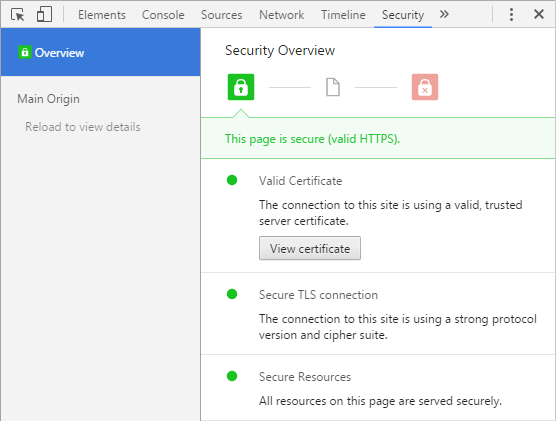
Task: Expand the more tabs chevron
Action: pyautogui.click(x=444, y=15)
